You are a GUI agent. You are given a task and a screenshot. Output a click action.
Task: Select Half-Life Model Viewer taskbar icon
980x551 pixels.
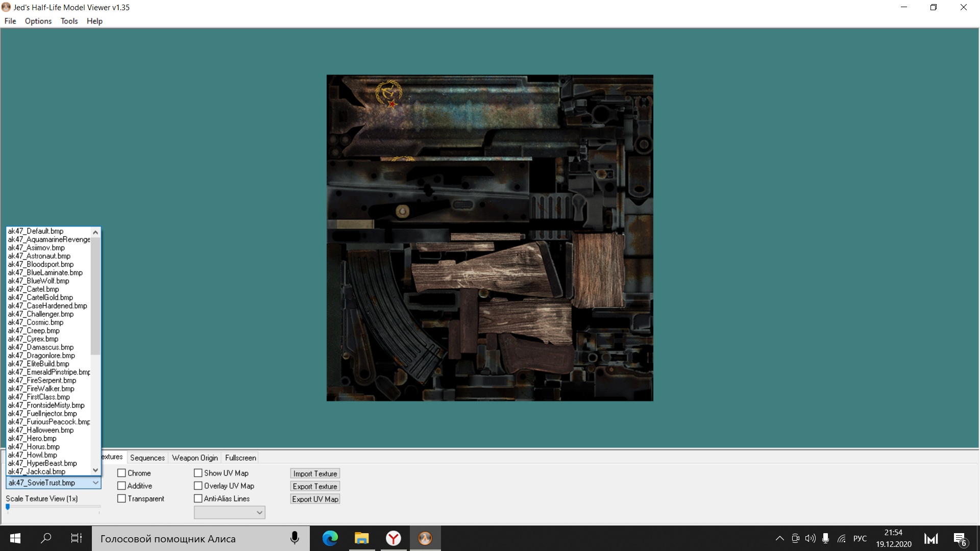425,538
